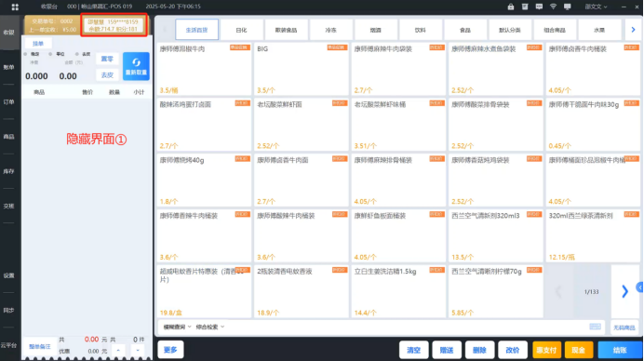Click the blue side-panel collapse arrow at right edge
This screenshot has width=644, height=361.
tap(640, 287)
